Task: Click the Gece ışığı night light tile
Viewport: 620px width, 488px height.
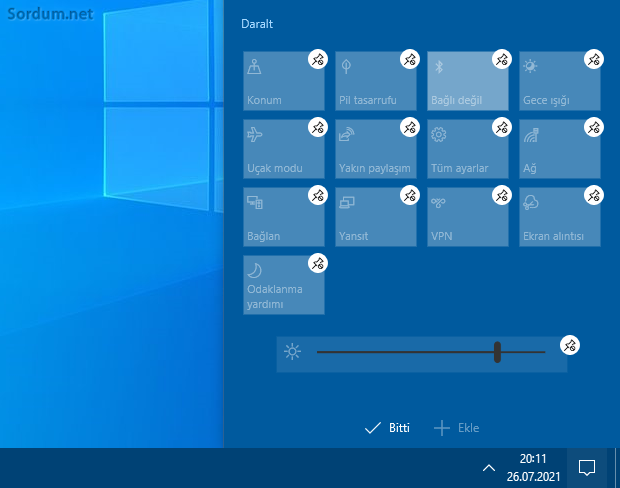Action: click(x=560, y=81)
